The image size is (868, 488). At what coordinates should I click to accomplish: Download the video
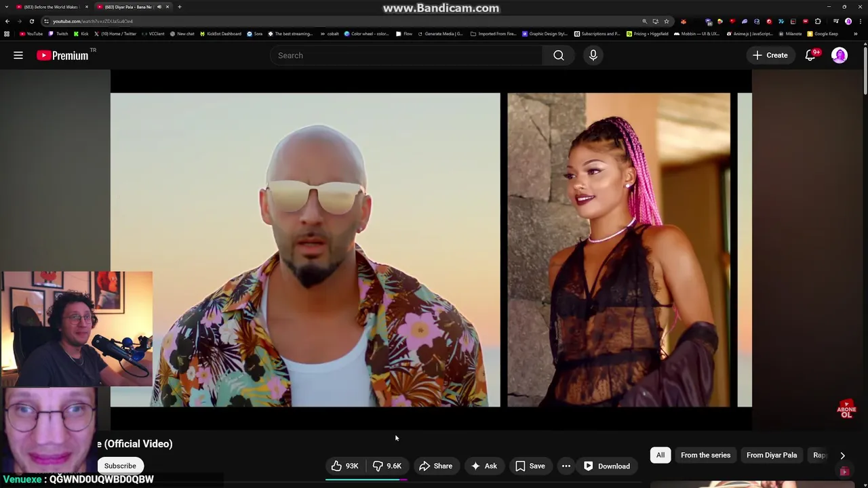coord(607,466)
